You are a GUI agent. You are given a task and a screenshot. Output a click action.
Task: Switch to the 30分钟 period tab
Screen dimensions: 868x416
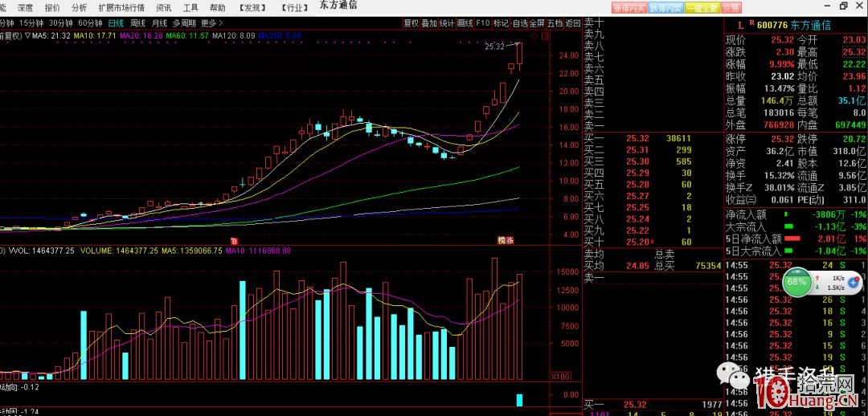pos(60,23)
